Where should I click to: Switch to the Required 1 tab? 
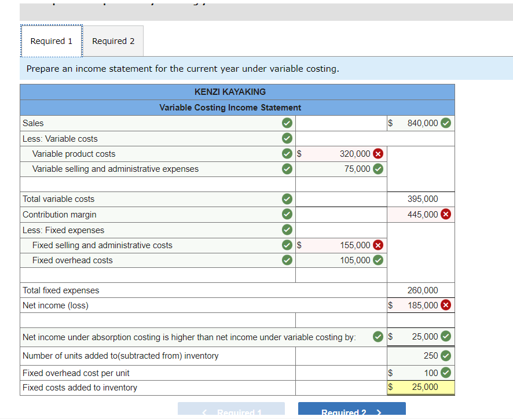point(52,41)
